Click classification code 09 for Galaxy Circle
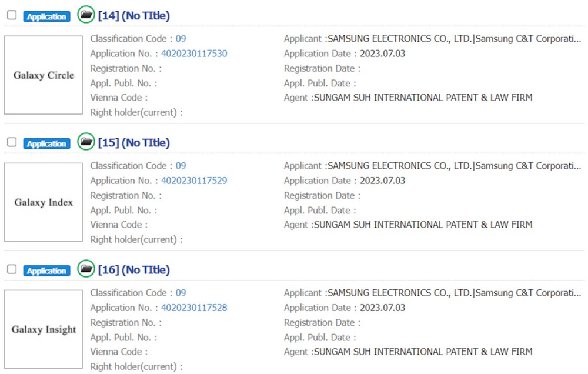Screen dimensions: 588x374 coord(181,39)
